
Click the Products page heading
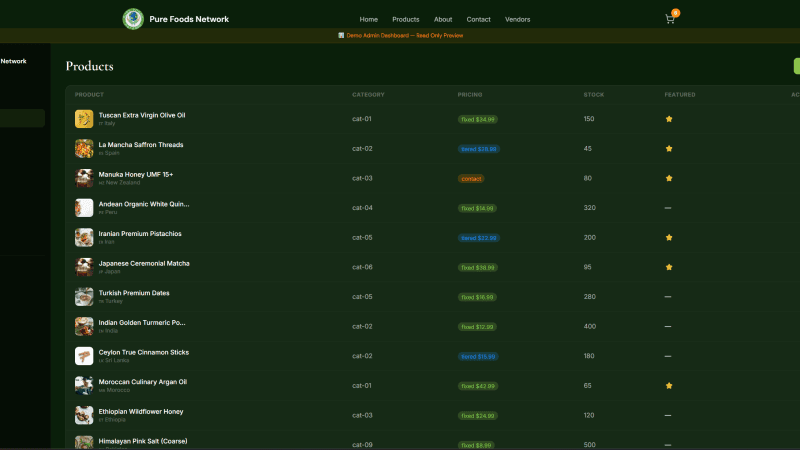[89, 66]
